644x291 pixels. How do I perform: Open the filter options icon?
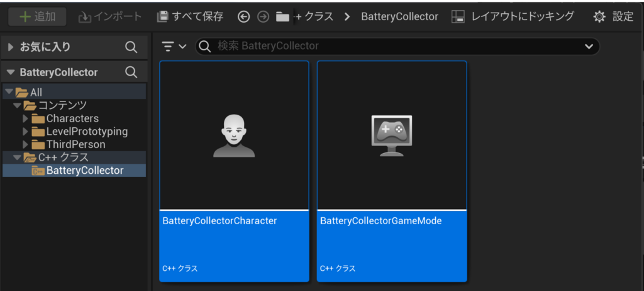[174, 46]
